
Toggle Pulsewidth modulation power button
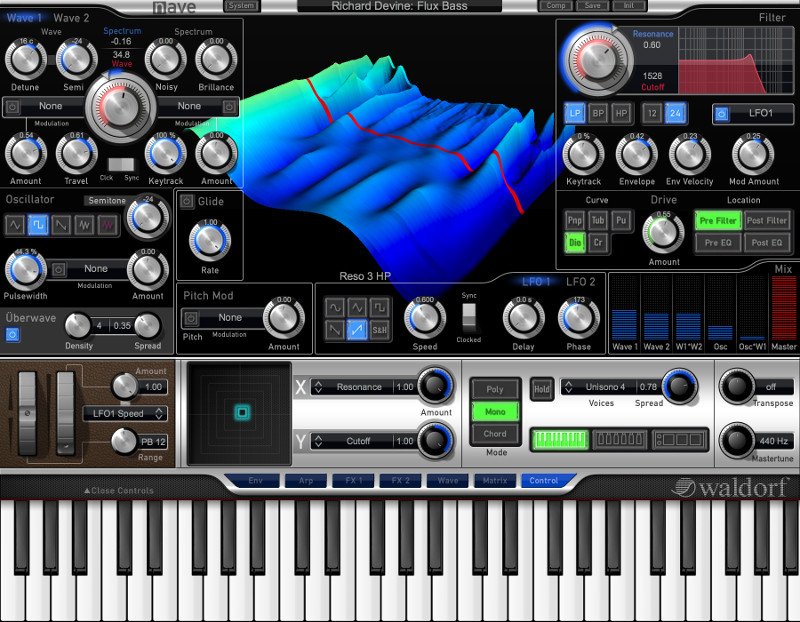click(59, 269)
